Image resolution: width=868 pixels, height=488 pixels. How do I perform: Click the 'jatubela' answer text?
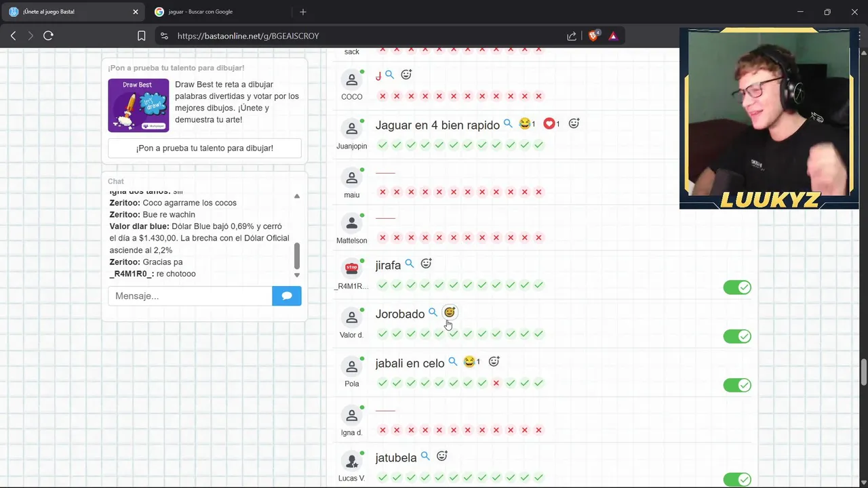pyautogui.click(x=396, y=458)
